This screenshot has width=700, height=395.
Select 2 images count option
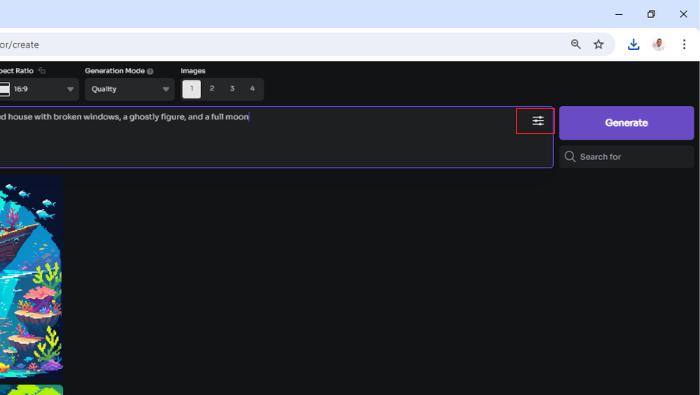212,89
